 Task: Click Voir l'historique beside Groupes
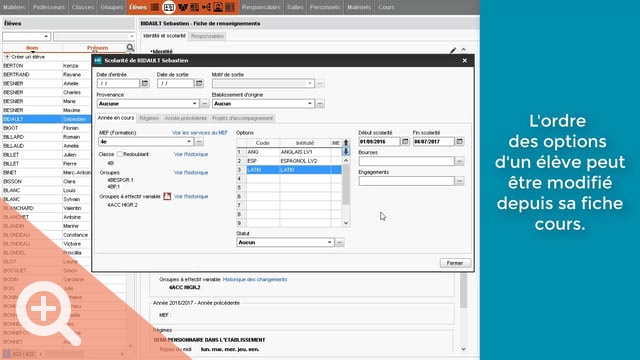pos(191,173)
